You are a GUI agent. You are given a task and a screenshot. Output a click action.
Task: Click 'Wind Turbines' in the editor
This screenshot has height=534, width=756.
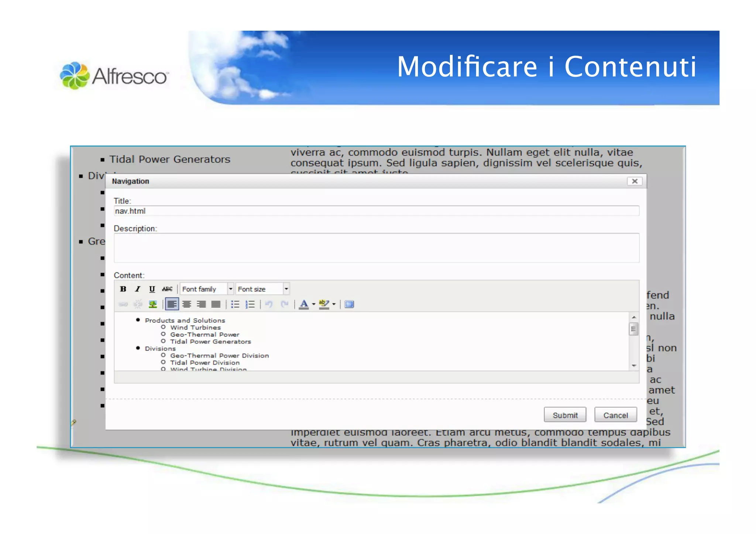pos(195,327)
